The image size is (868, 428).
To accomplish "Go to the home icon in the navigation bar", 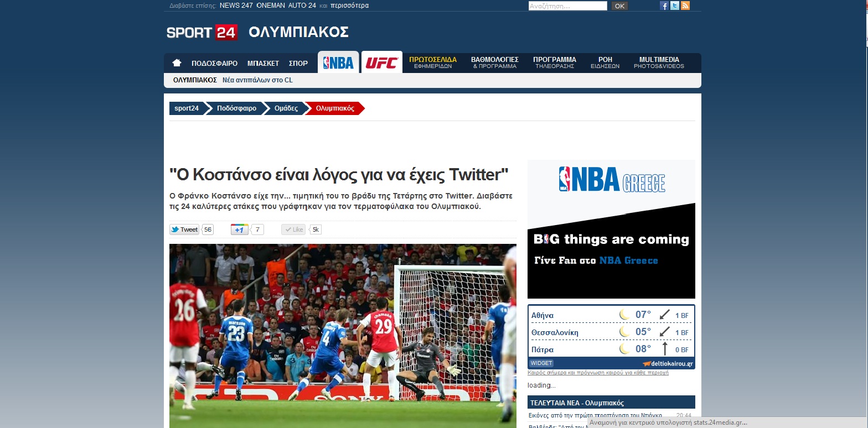I will 177,62.
